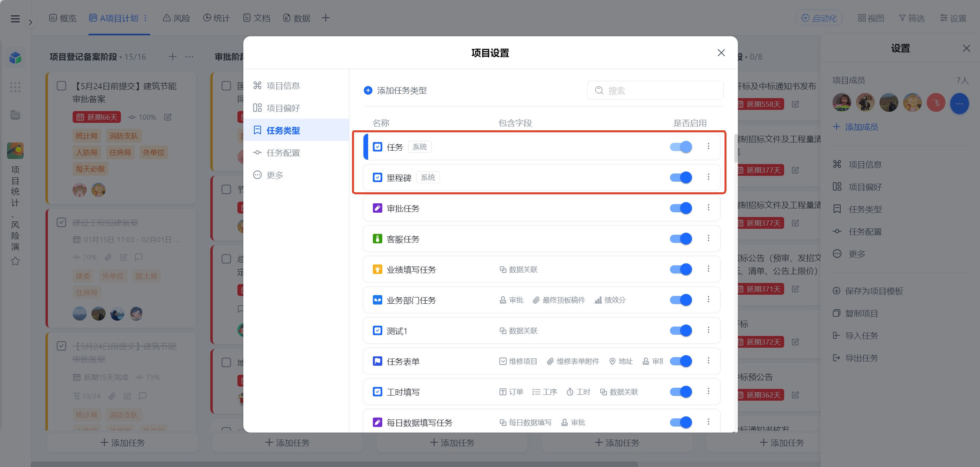The width and height of the screenshot is (980, 467).
Task: Open more options for 任务 row
Action: 708,146
